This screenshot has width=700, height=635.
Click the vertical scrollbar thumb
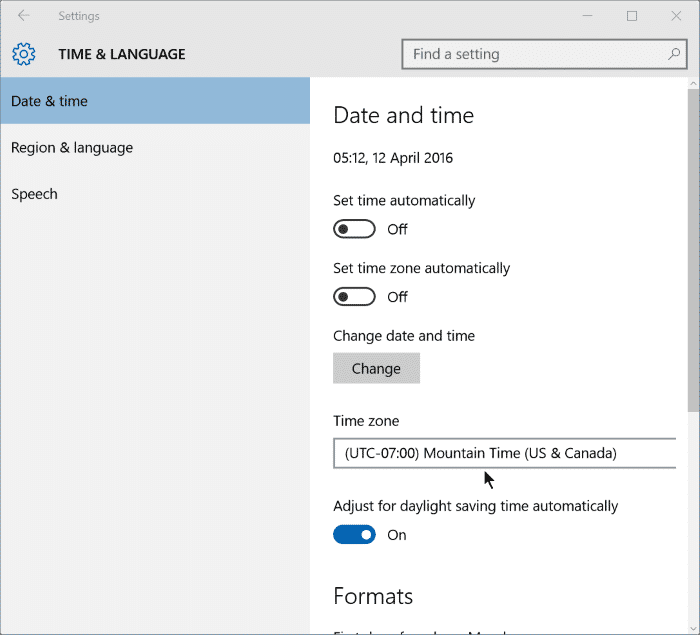tap(693, 250)
